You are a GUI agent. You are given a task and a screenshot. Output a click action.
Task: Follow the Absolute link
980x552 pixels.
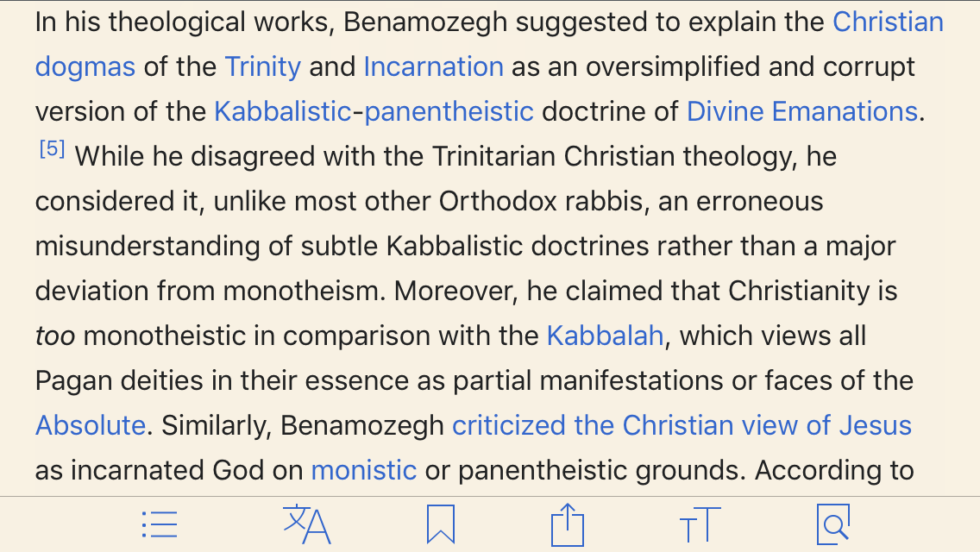click(91, 425)
